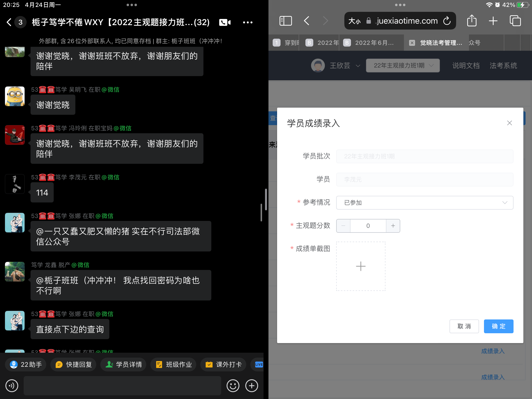Click the 取消 button
This screenshot has height=399, width=532.
pyautogui.click(x=464, y=326)
